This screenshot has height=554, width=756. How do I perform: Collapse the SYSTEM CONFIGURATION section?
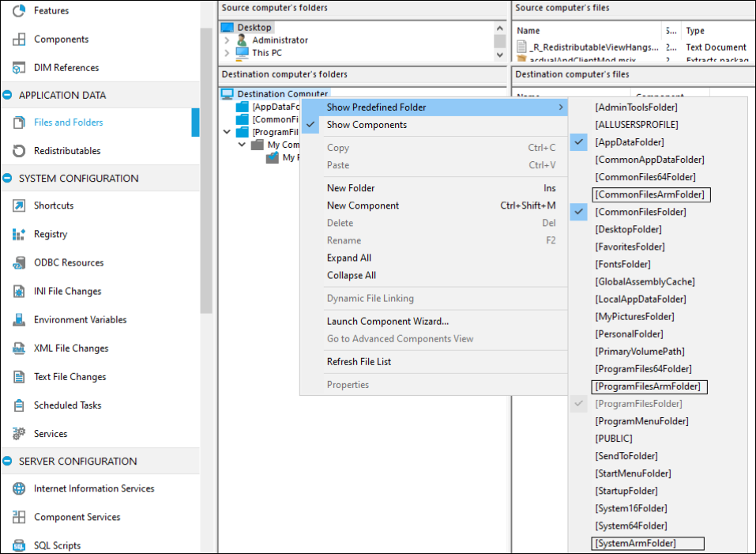8,179
